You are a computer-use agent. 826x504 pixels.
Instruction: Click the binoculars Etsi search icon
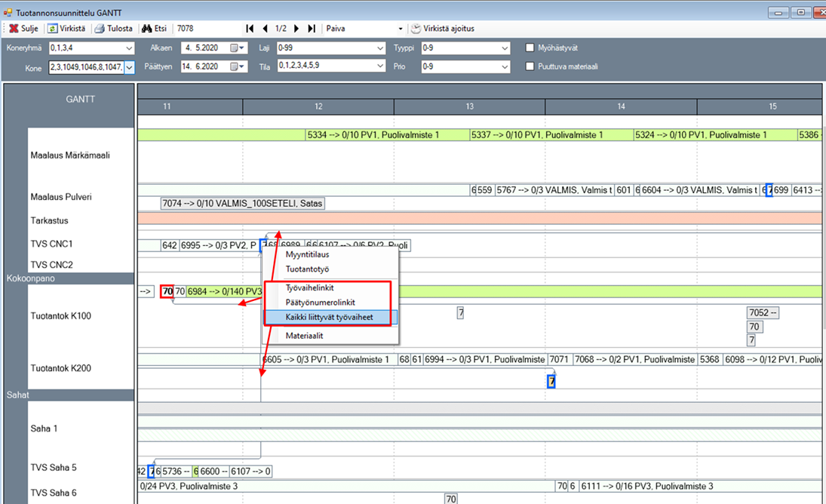pyautogui.click(x=146, y=29)
